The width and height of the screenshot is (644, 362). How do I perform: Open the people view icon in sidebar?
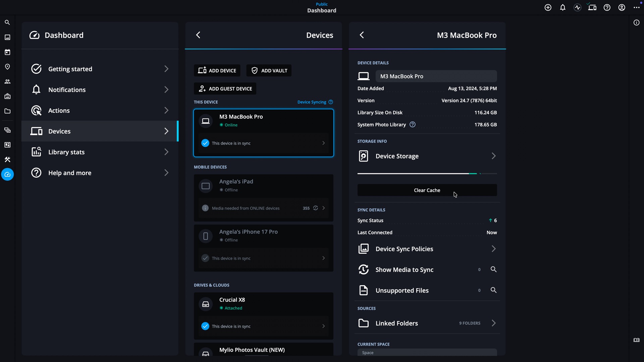click(7, 81)
